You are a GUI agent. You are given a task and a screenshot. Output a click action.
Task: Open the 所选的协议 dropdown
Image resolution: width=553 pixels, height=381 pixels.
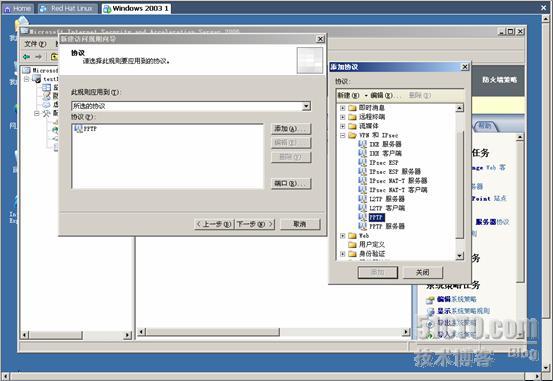(306, 106)
